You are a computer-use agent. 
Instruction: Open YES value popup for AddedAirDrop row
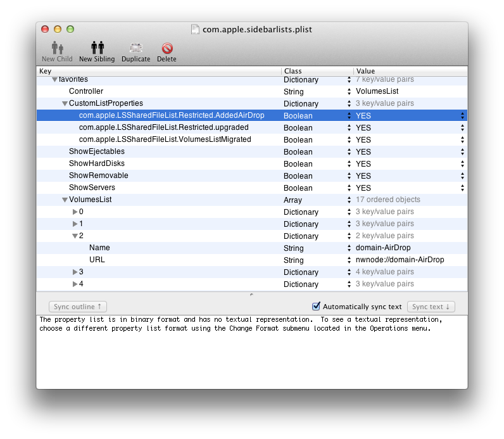click(462, 116)
